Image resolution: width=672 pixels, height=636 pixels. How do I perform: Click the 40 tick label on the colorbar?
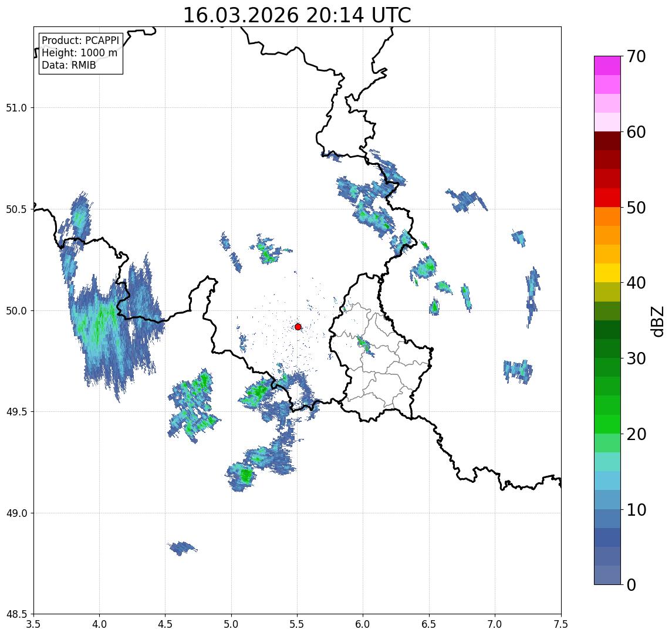[x=636, y=283]
